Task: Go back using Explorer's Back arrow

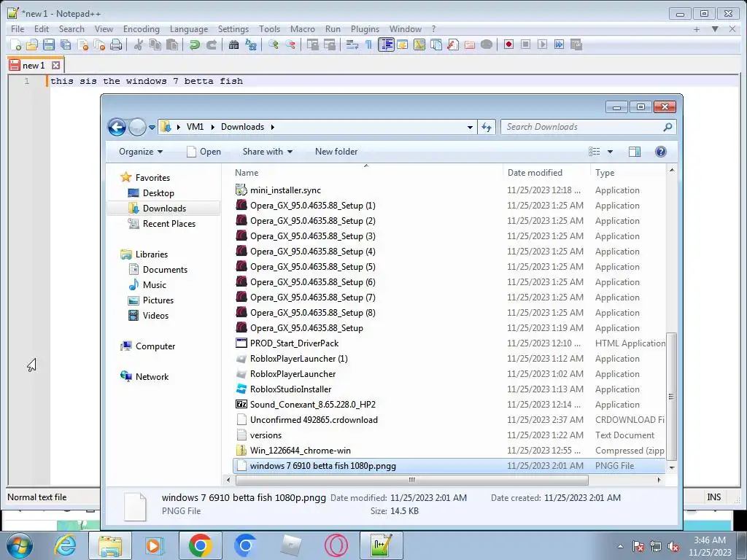Action: [117, 127]
